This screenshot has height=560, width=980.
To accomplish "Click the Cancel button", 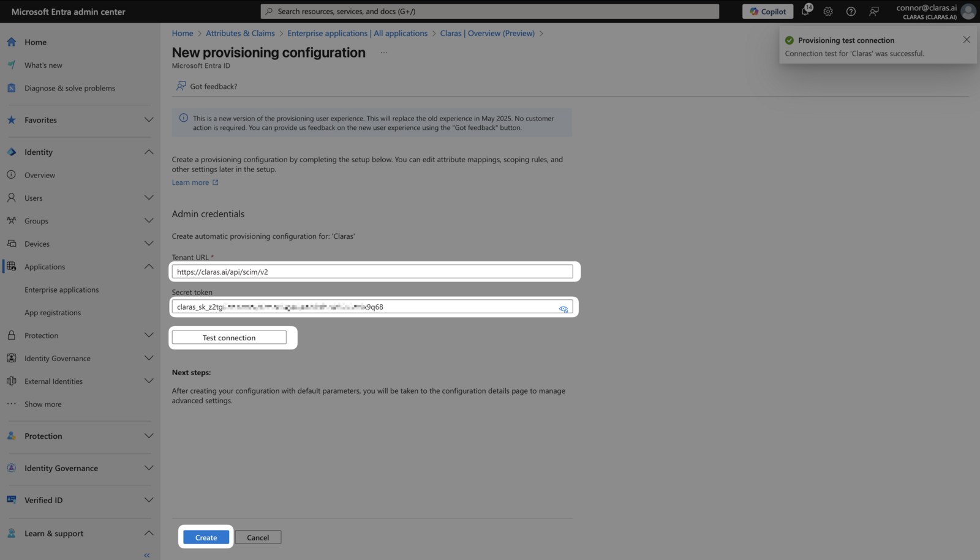I will tap(258, 537).
